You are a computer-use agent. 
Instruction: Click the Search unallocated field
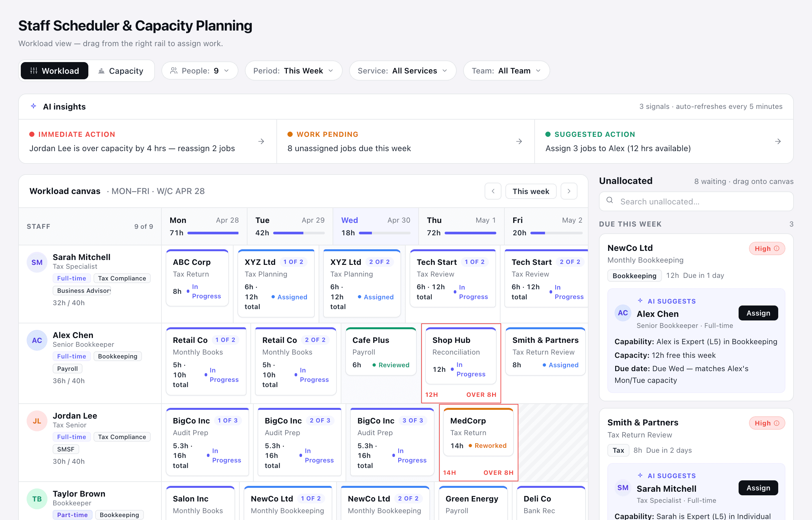pos(696,201)
